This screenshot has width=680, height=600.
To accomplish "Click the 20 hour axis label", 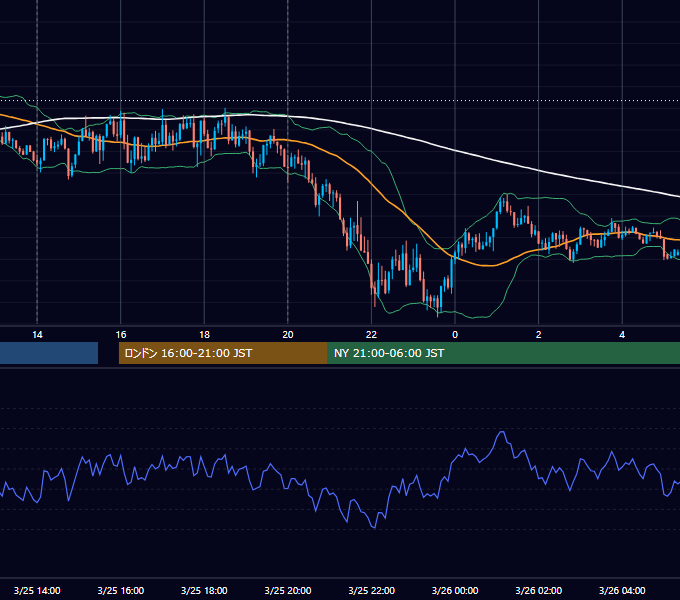I will (x=288, y=335).
